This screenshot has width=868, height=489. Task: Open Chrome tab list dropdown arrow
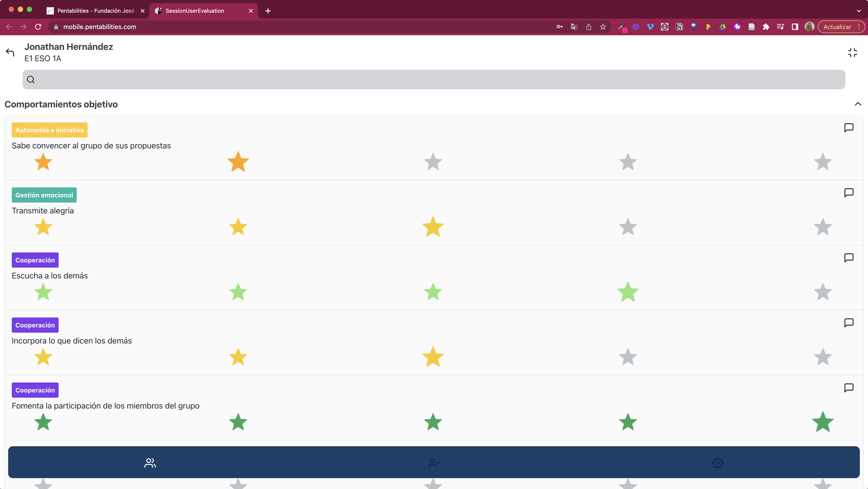[858, 11]
